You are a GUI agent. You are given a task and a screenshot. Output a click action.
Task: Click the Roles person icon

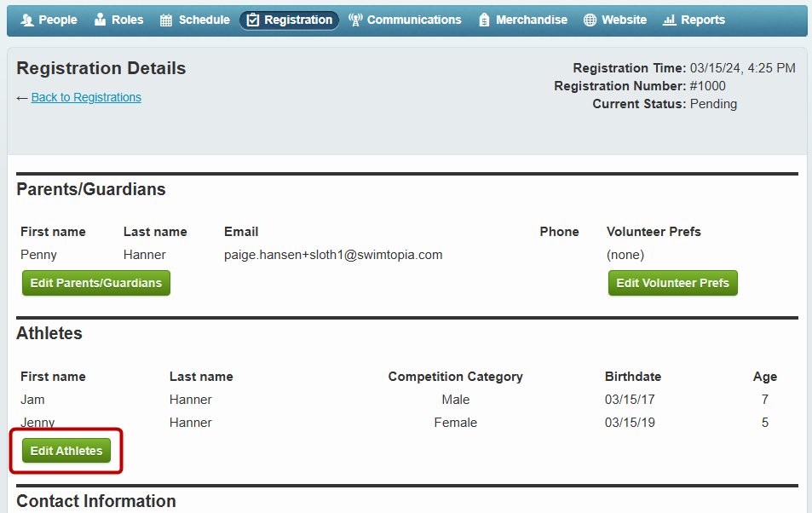click(100, 20)
